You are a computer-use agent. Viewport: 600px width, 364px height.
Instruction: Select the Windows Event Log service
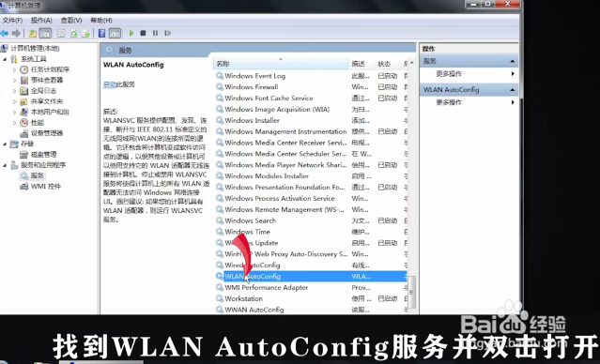click(x=310, y=76)
